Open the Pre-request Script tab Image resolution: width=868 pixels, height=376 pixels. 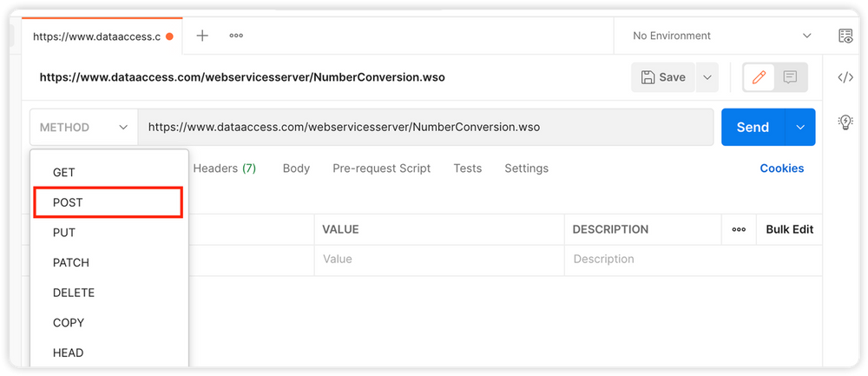point(381,168)
